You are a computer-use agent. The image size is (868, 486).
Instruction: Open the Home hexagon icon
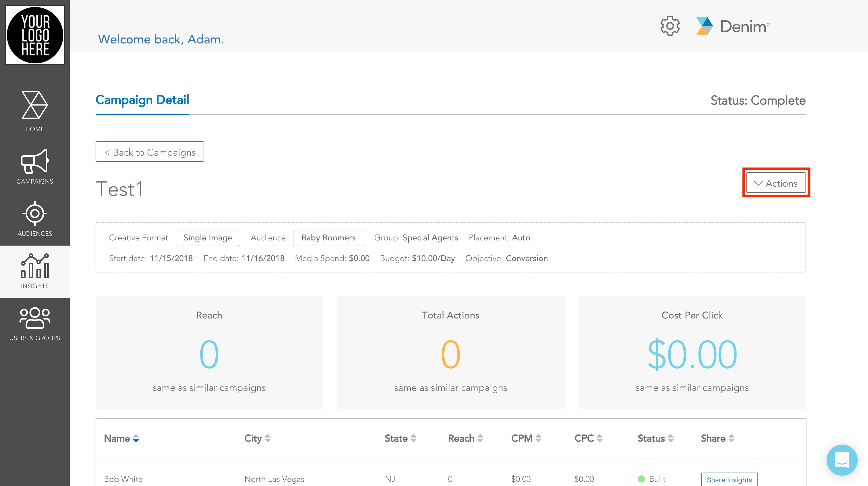pyautogui.click(x=35, y=105)
